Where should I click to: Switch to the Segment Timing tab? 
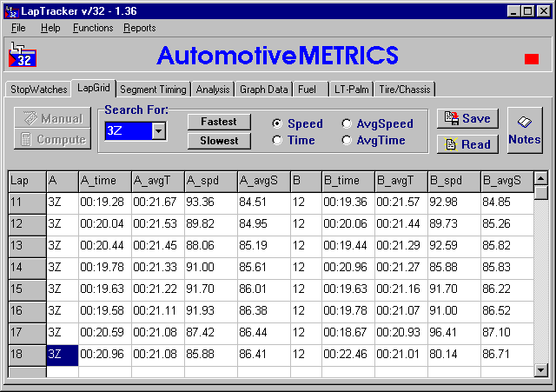[153, 90]
